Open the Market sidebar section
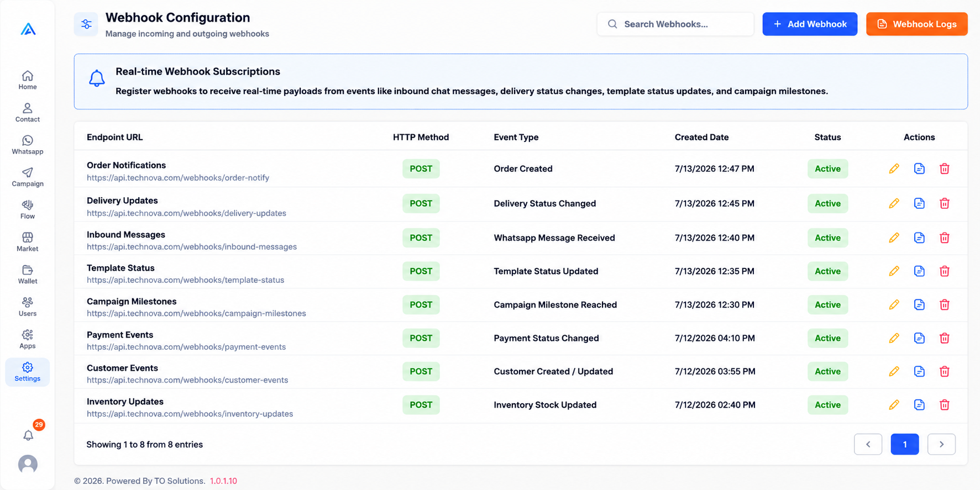Viewport: 980px width, 490px height. [x=28, y=242]
